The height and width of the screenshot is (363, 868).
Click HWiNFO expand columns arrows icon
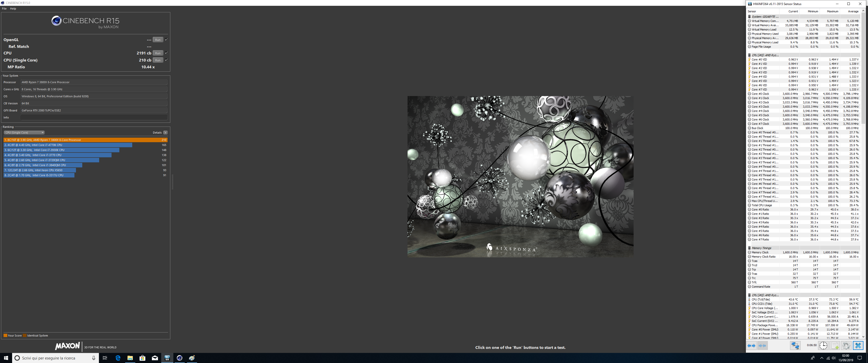tap(751, 346)
